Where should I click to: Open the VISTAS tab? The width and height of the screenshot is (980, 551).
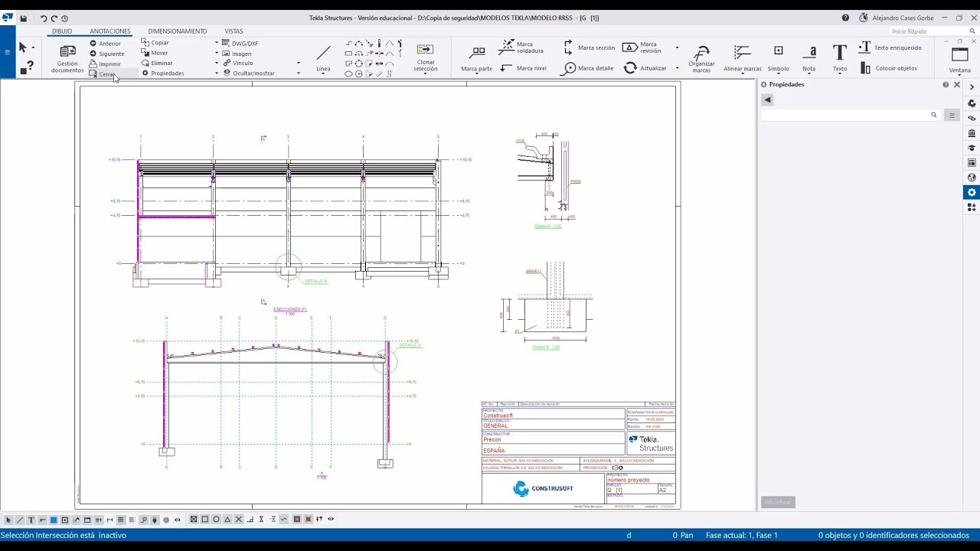pos(234,31)
